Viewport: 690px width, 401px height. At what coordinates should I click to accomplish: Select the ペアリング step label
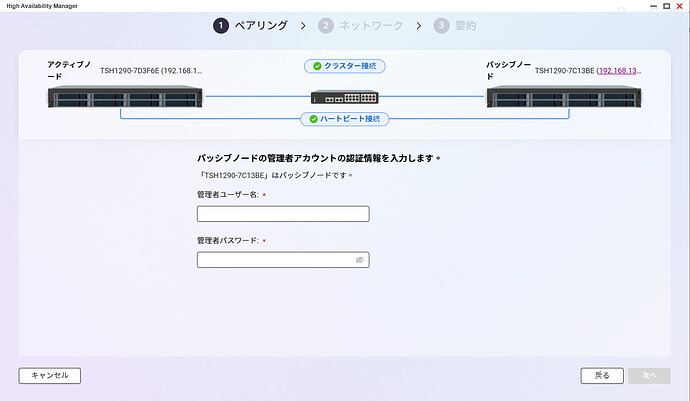coord(261,25)
